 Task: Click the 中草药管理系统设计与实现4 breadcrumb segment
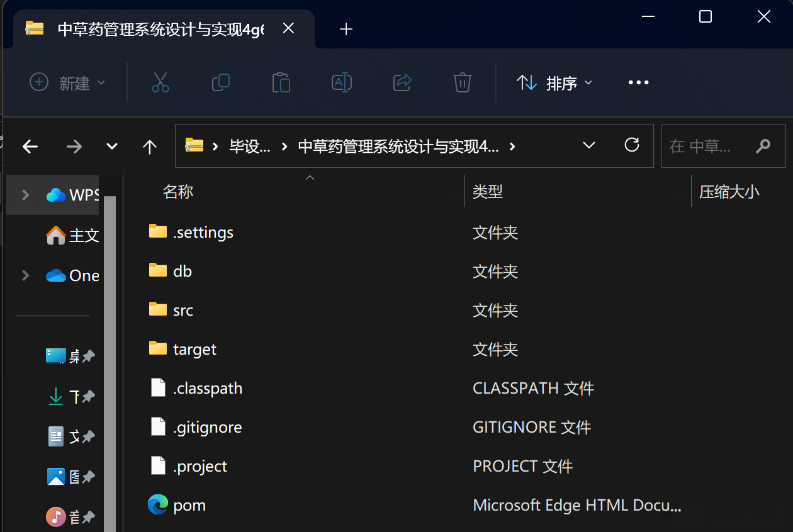pyautogui.click(x=398, y=147)
